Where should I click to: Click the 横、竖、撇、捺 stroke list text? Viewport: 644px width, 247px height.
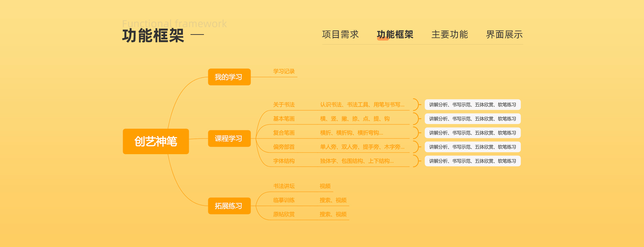[355, 119]
